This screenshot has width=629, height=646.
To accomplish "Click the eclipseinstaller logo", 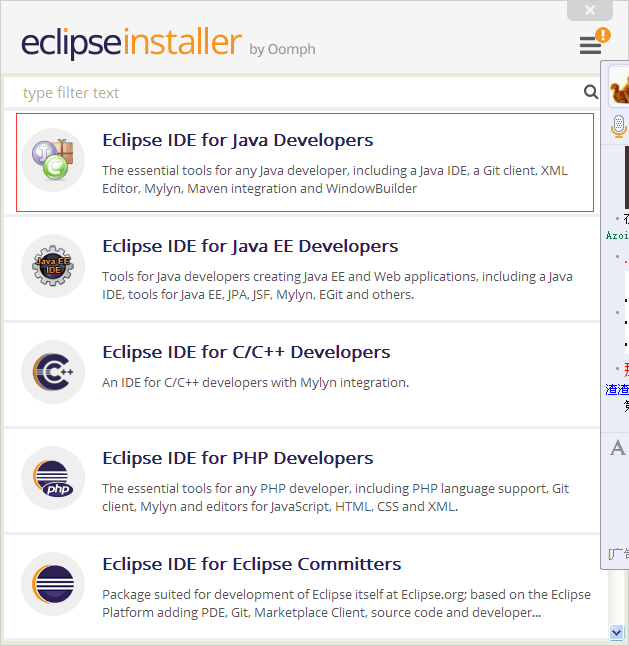I will pos(131,43).
